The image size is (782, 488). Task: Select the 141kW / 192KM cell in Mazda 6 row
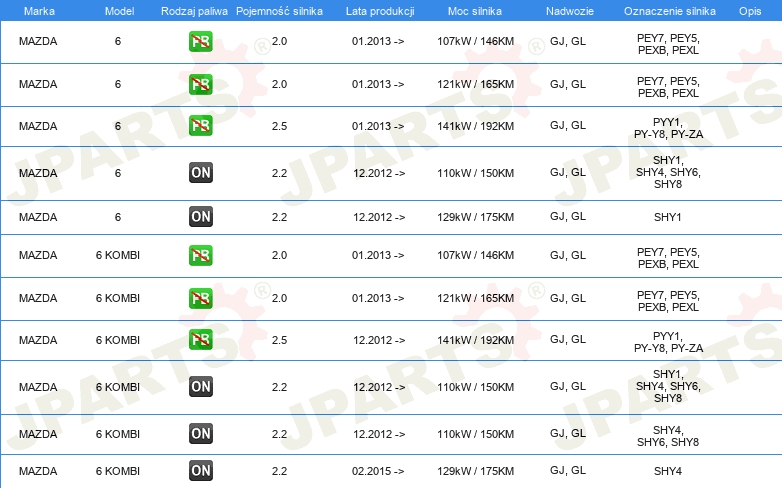point(475,126)
